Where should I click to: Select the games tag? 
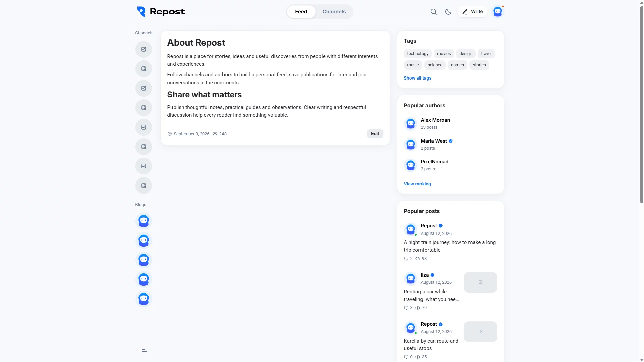tap(457, 65)
